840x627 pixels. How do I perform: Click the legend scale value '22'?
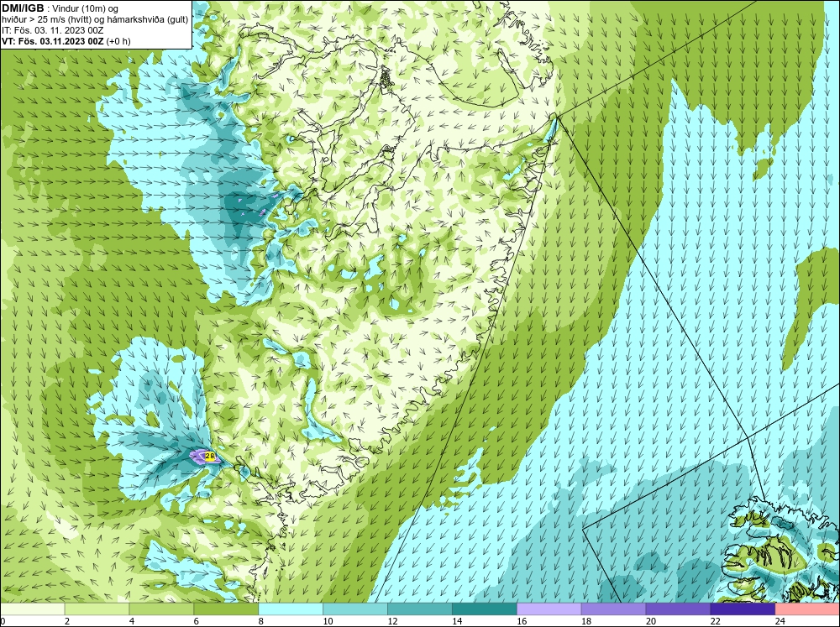coord(716,621)
